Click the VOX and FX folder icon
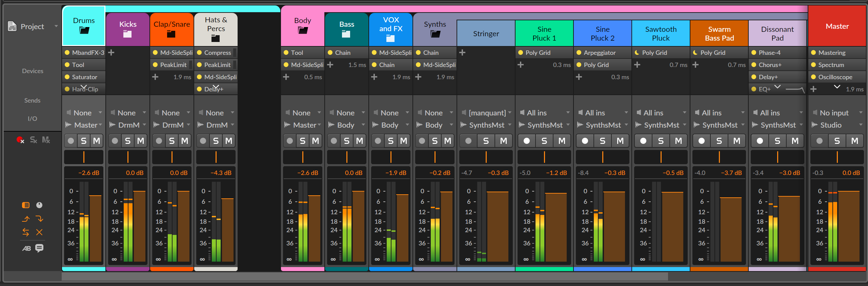 pos(390,38)
